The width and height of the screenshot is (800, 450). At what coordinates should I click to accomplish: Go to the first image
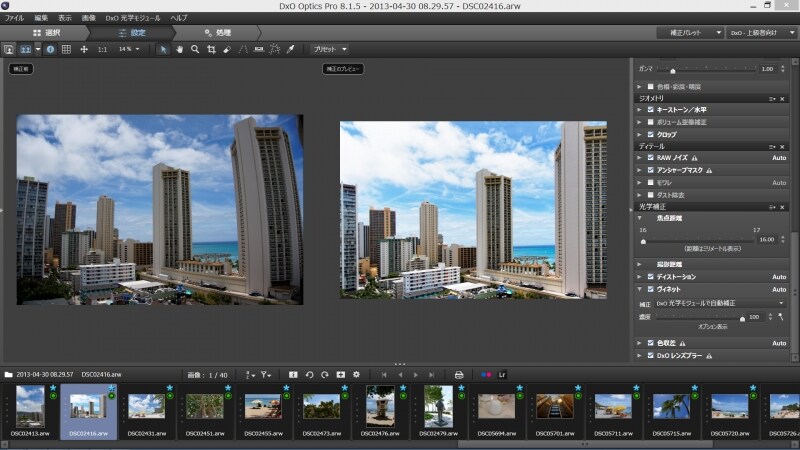[x=384, y=375]
